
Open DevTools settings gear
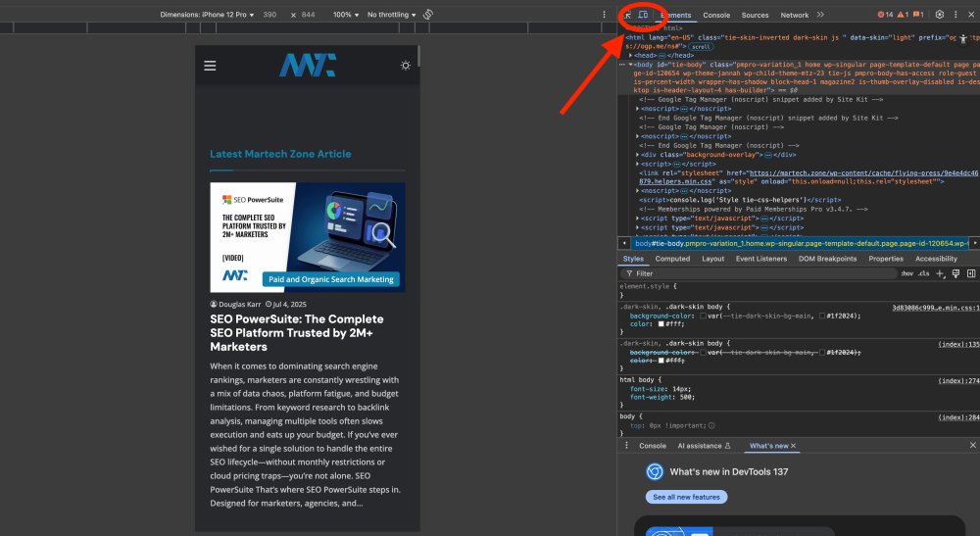(940, 15)
